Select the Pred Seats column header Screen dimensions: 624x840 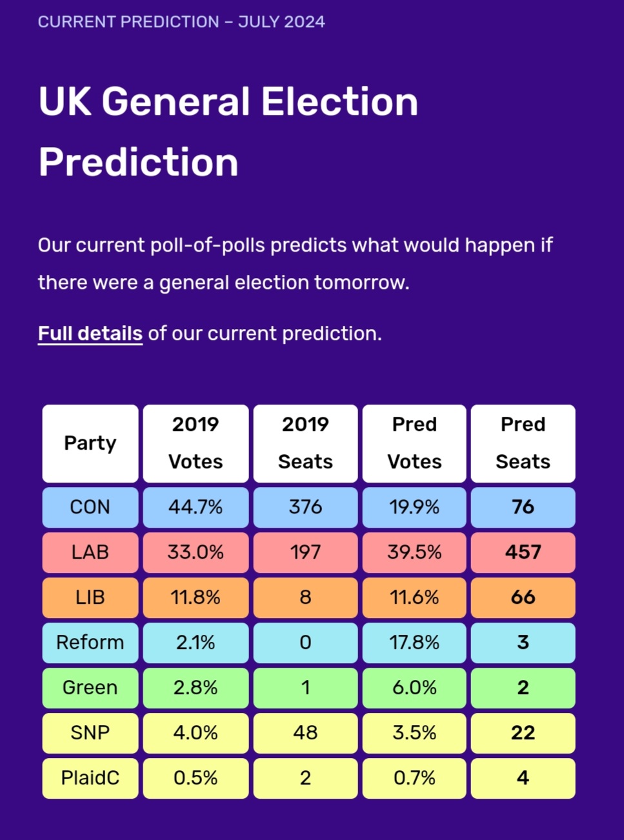[x=523, y=443]
